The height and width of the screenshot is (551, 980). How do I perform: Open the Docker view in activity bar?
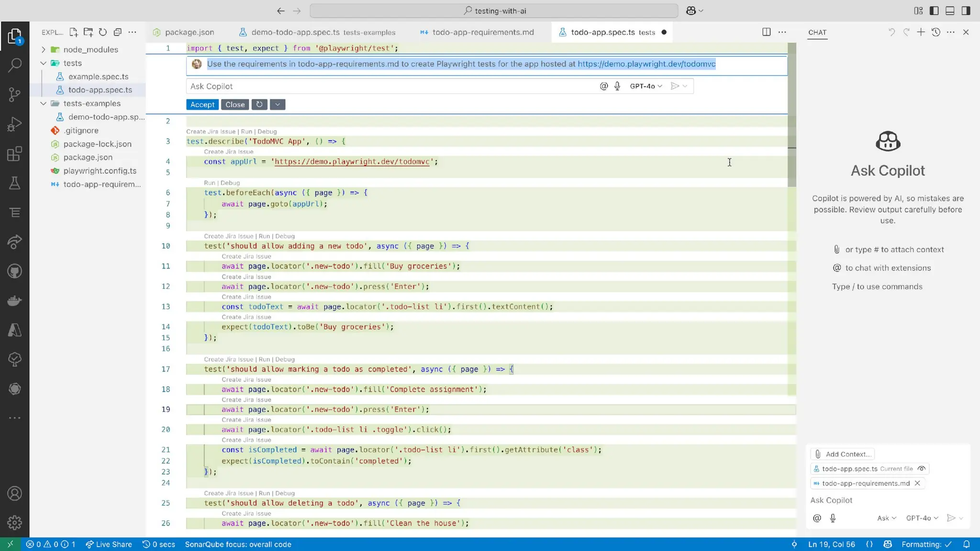point(14,300)
